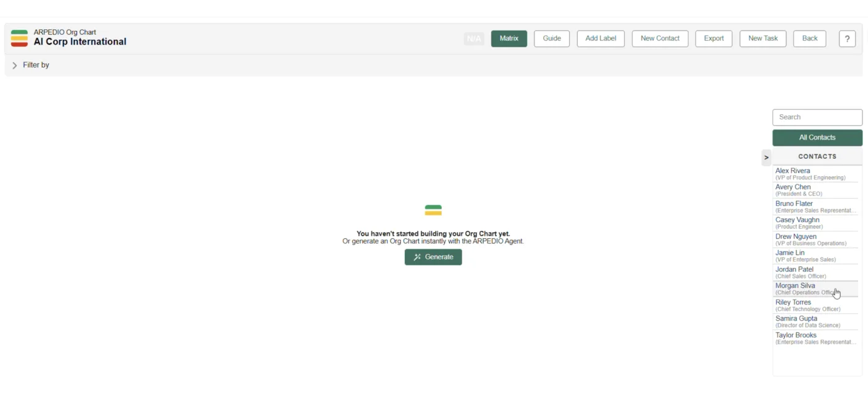
Task: Export the org chart
Action: coord(713,38)
